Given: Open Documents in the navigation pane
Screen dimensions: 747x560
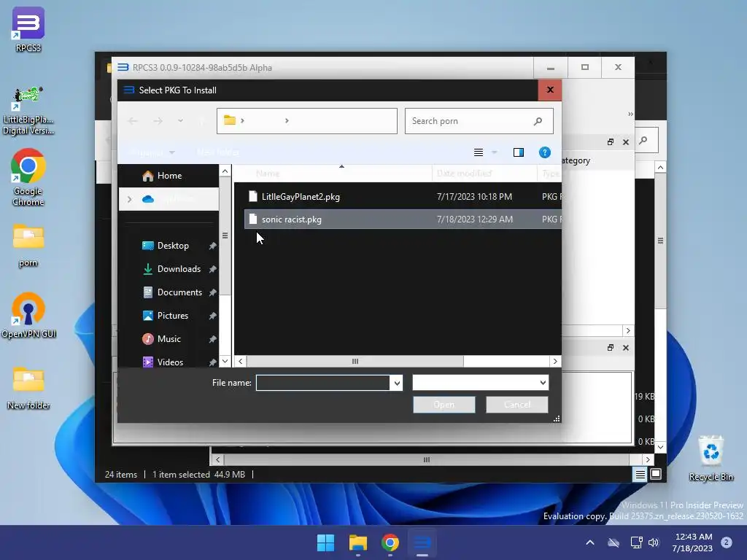Looking at the screenshot, I should coord(179,292).
